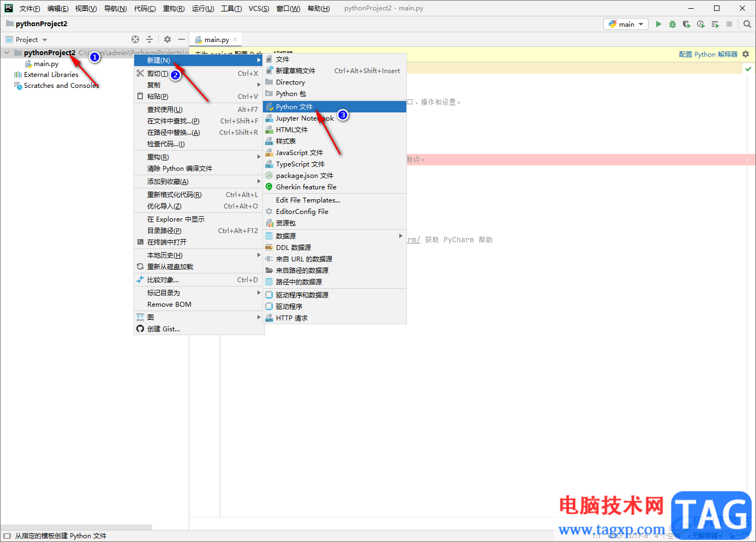The height and width of the screenshot is (542, 756).
Task: Click the locate-opened-file crosshair icon in Project panel
Action: (135, 39)
